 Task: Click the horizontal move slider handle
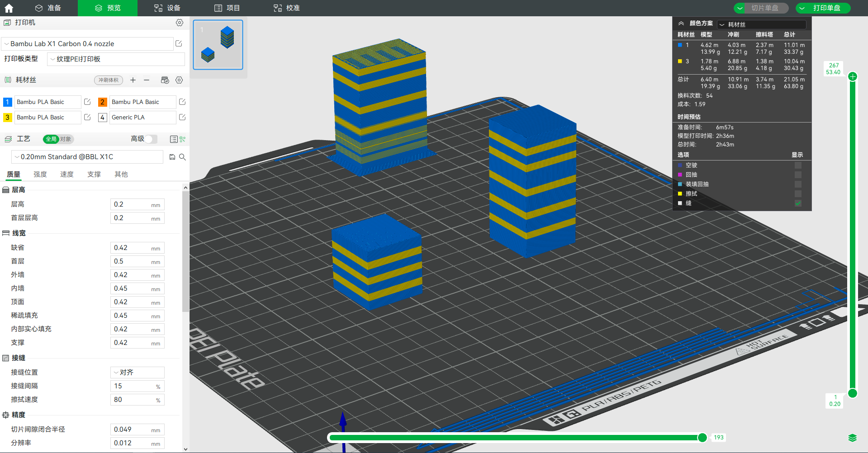pyautogui.click(x=702, y=438)
